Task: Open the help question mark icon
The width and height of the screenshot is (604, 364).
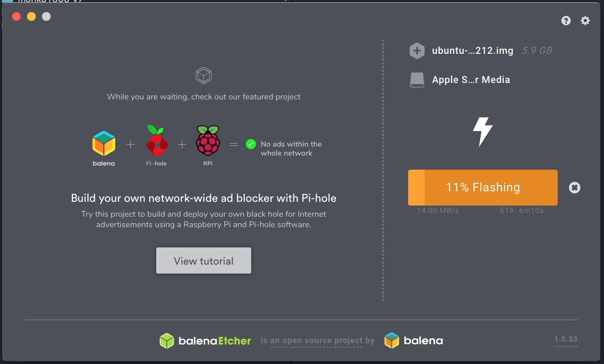Action: click(566, 21)
